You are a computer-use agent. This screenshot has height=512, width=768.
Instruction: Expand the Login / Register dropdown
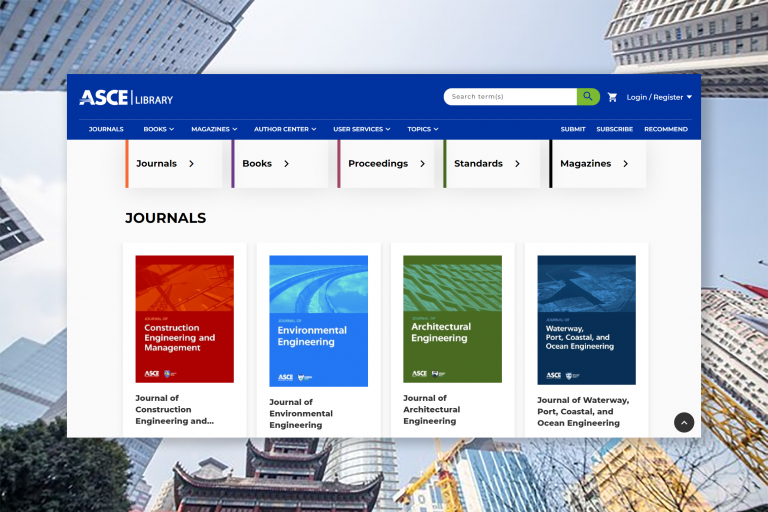pyautogui.click(x=659, y=97)
